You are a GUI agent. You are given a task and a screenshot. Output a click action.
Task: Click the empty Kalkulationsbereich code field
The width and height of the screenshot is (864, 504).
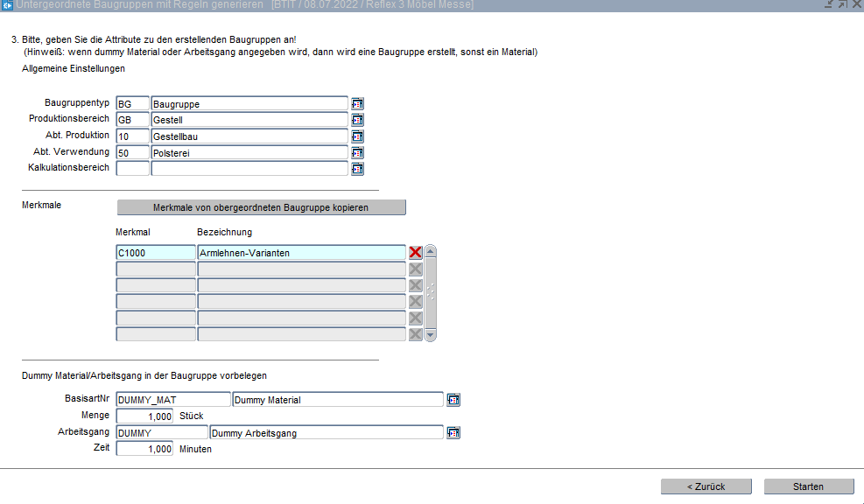(132, 169)
